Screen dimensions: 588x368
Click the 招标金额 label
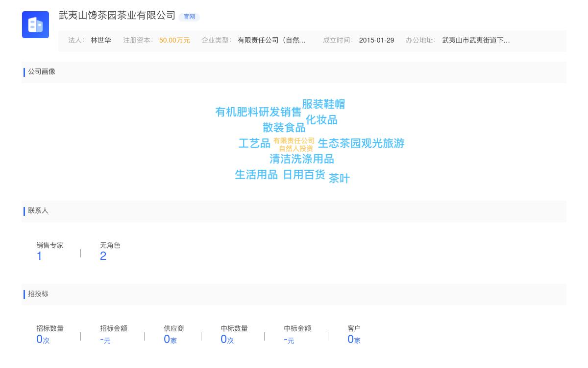[x=114, y=329]
